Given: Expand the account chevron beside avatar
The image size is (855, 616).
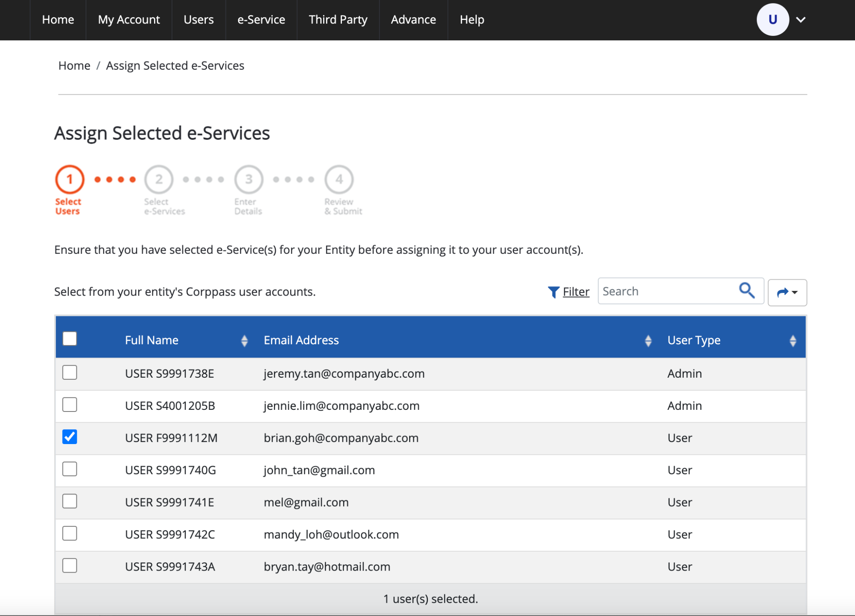Looking at the screenshot, I should [801, 20].
